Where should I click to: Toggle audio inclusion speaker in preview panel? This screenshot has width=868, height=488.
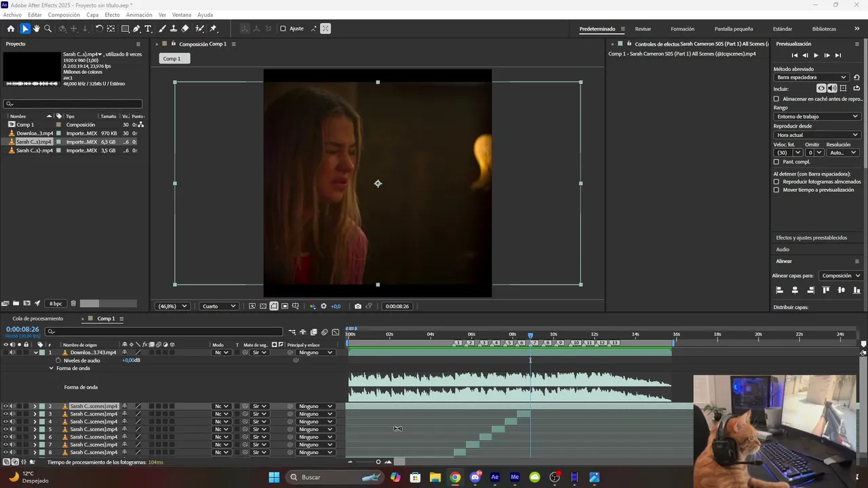pos(832,88)
